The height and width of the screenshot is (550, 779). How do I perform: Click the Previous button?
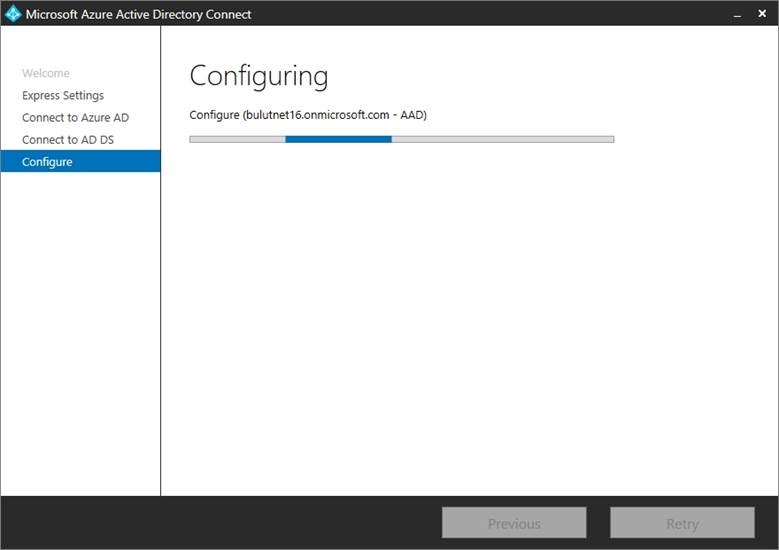pyautogui.click(x=514, y=523)
